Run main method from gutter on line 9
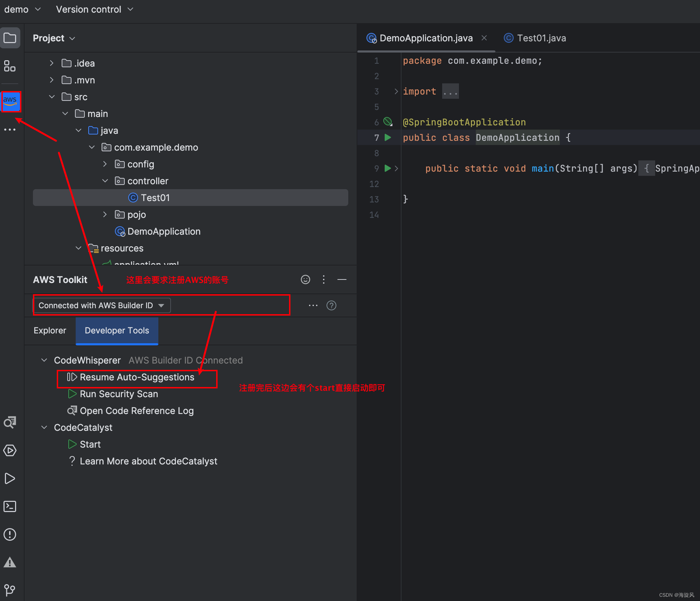This screenshot has width=700, height=601. pos(388,168)
